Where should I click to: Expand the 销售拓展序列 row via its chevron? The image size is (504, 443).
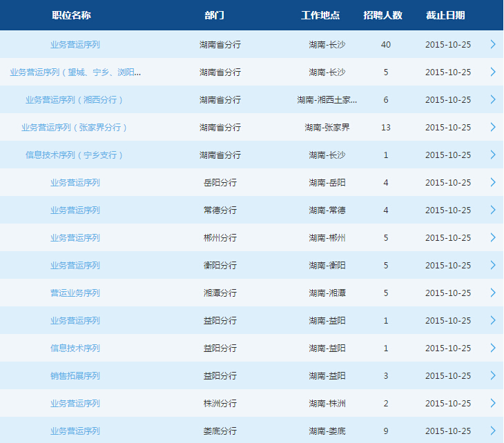[493, 375]
